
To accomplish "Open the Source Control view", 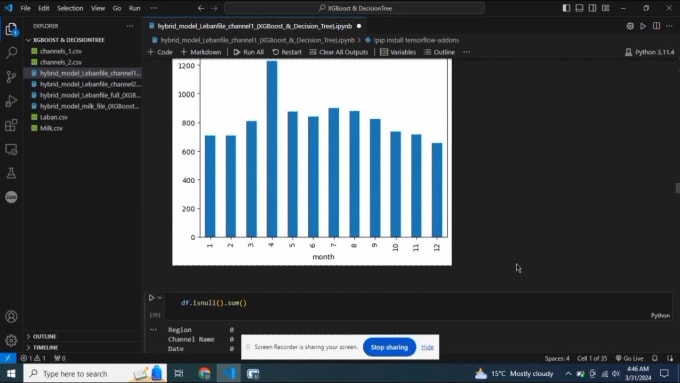I will (x=11, y=77).
